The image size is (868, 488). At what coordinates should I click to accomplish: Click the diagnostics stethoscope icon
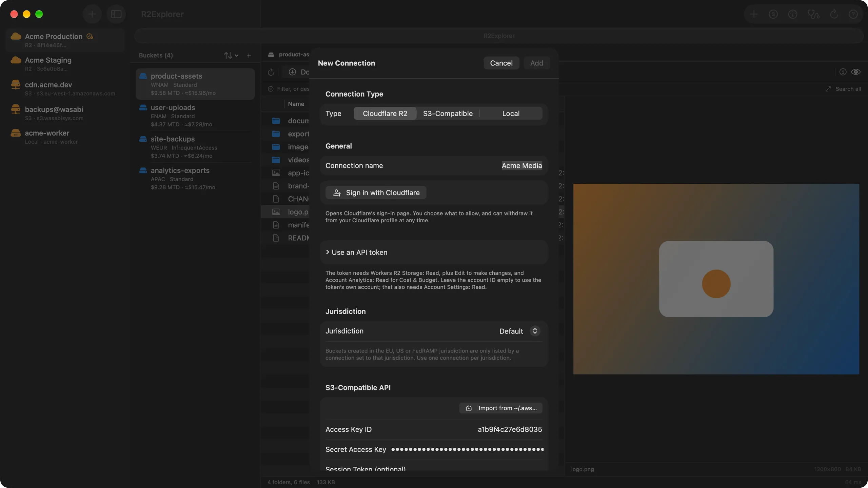point(813,14)
